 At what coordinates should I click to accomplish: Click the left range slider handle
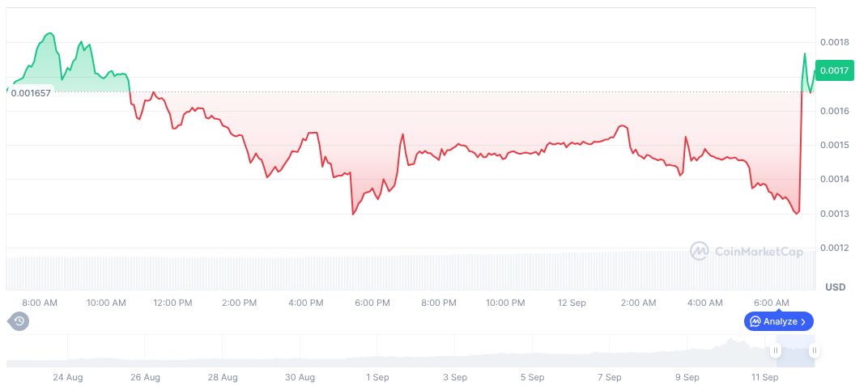[x=776, y=350]
